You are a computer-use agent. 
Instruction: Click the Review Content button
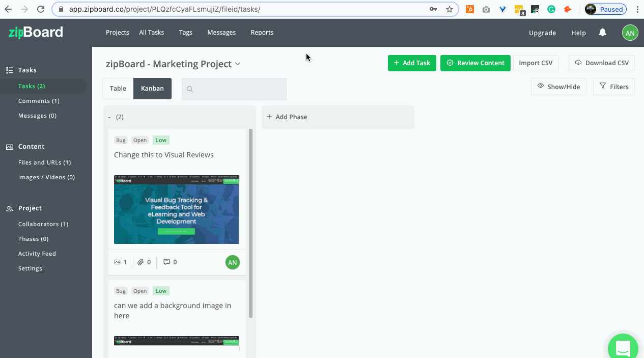(x=475, y=63)
